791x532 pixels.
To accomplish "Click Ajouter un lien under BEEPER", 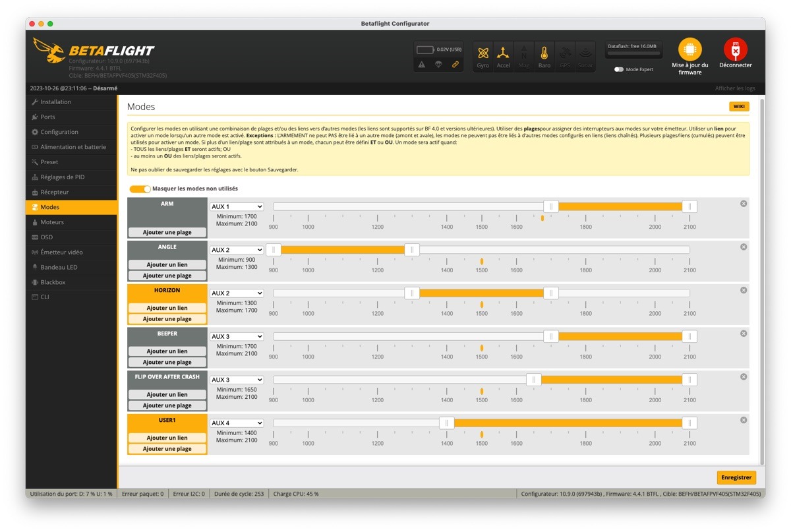I will 167,351.
